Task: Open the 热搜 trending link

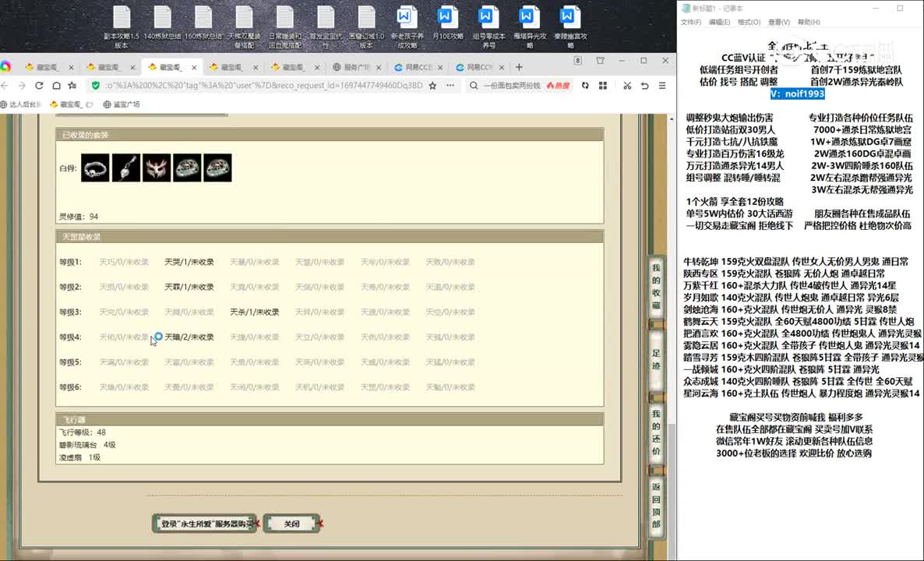Action: click(x=558, y=86)
